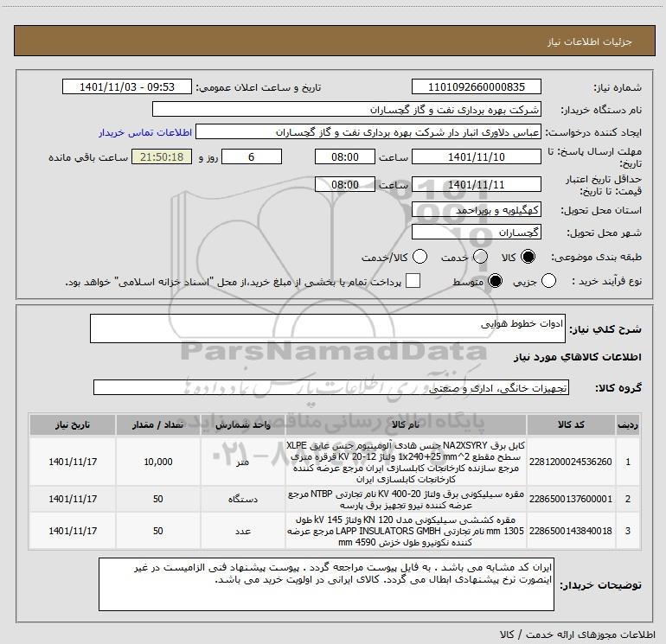Viewport: 666px width, 644px height.
Task: Click the اطلاعات مجوزهای ارائه خدمت / کالا heading
Action: coord(577,634)
